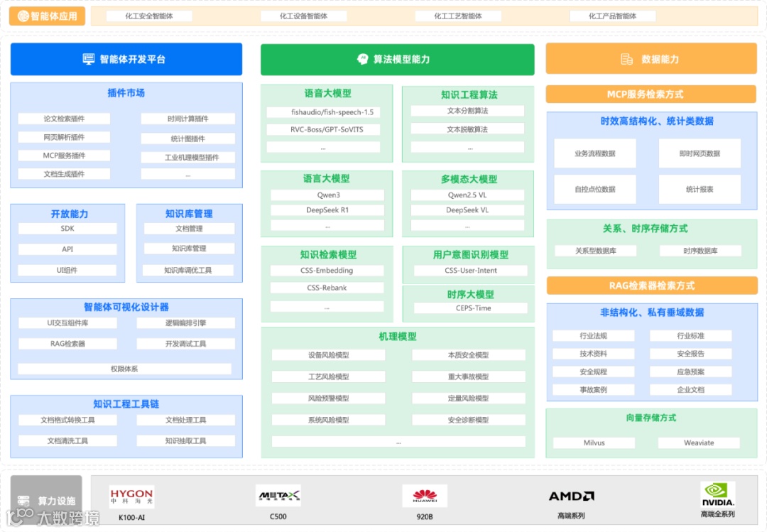Image resolution: width=767 pixels, height=532 pixels.
Task: Click CSS-Embedding
Action: 327,270
